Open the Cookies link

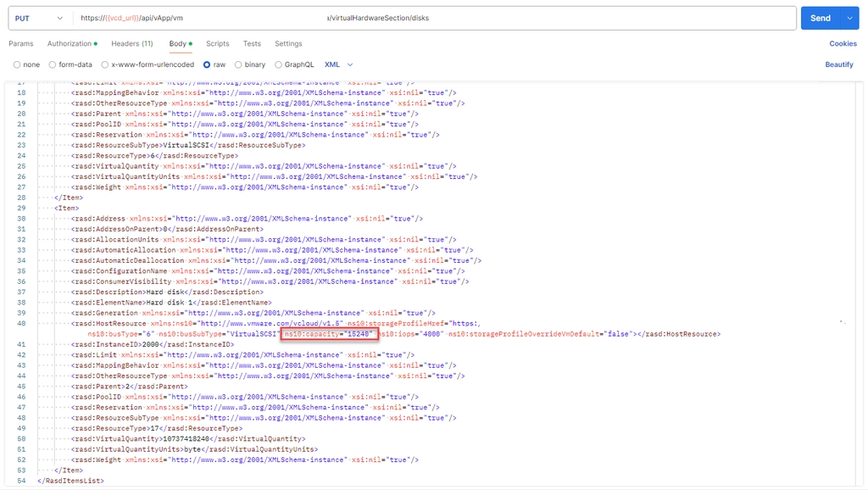click(843, 43)
